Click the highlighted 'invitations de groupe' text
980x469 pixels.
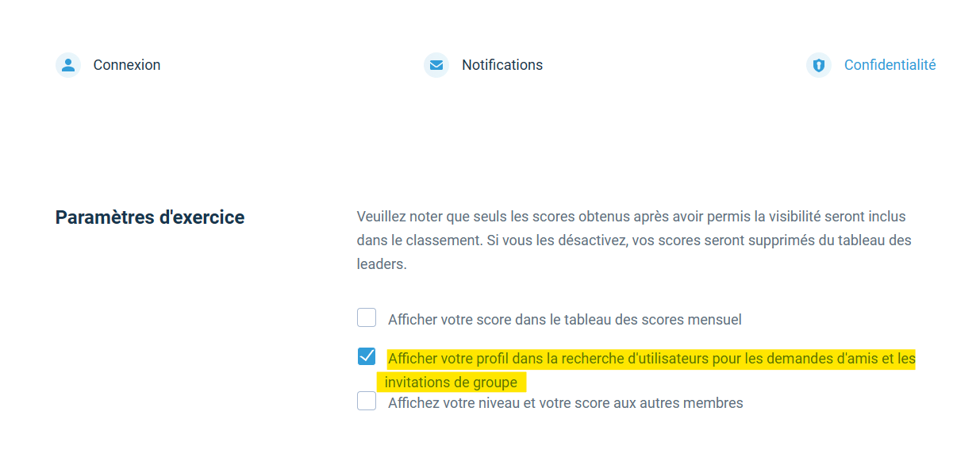click(x=451, y=383)
